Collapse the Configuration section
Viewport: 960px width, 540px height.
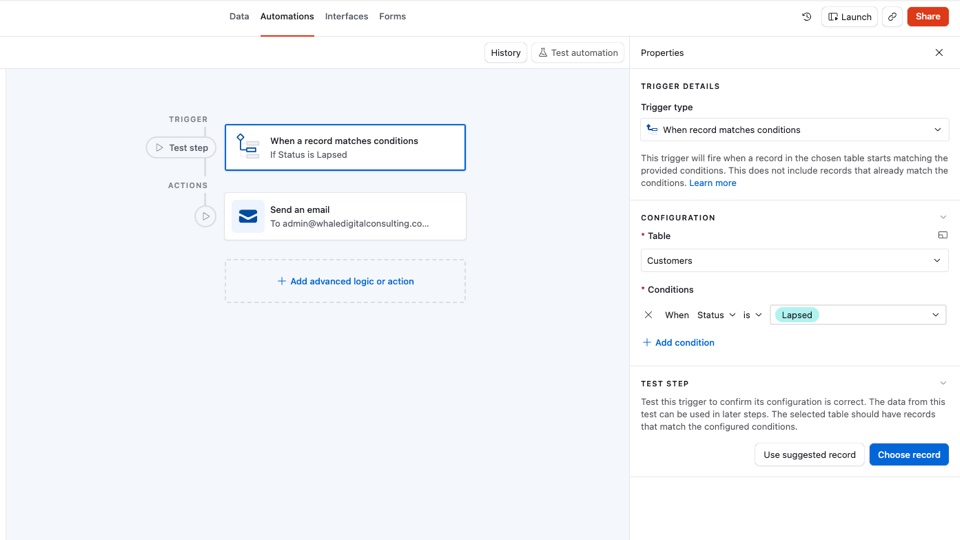[x=943, y=217]
